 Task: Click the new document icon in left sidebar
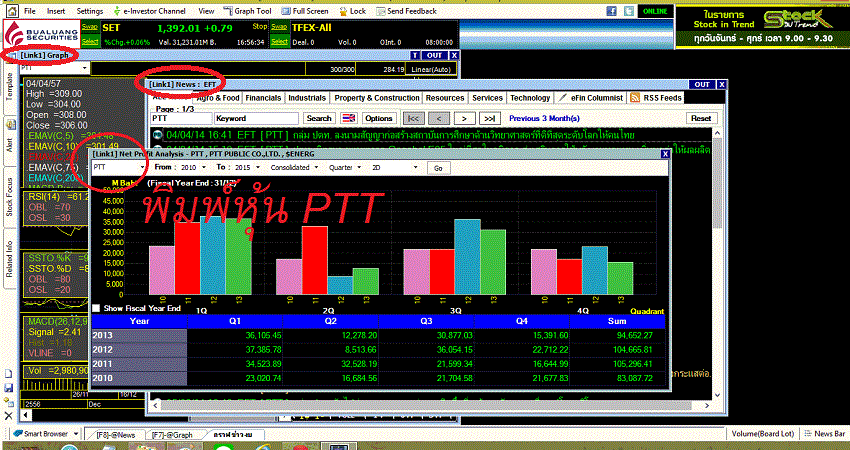[8, 375]
